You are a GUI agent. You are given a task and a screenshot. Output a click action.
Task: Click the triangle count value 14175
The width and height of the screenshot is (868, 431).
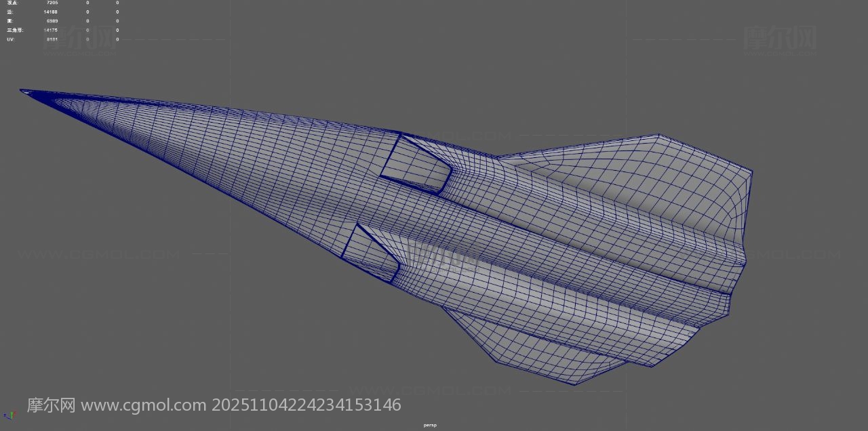click(x=50, y=30)
